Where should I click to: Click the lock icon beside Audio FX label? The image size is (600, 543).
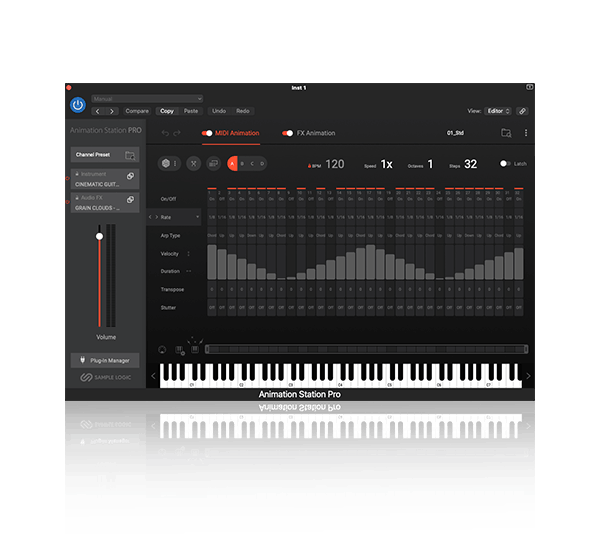[77, 197]
